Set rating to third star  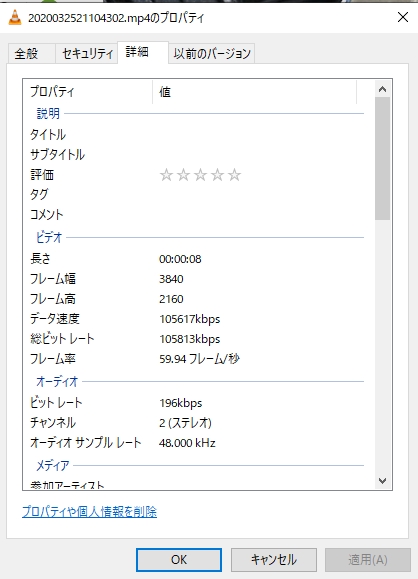pyautogui.click(x=200, y=175)
